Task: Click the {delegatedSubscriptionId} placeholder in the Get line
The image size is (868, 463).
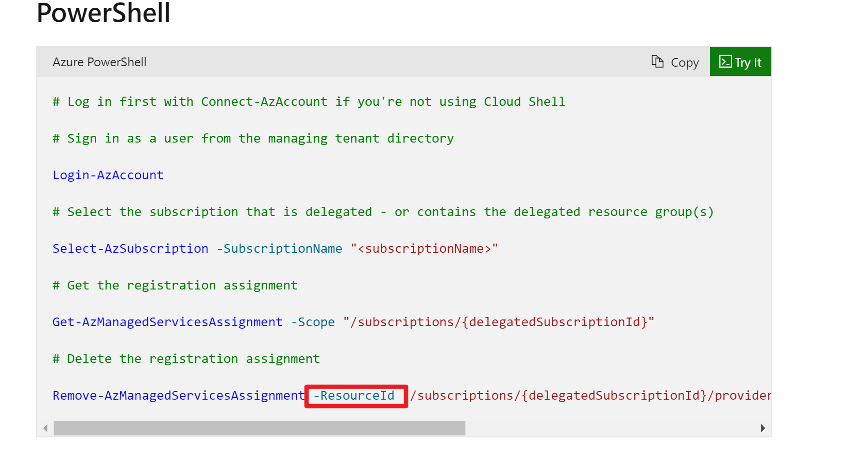Action: click(x=557, y=322)
